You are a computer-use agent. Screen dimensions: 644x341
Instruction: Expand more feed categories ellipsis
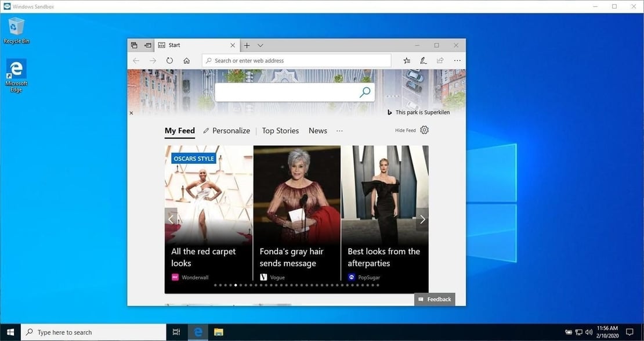point(339,131)
